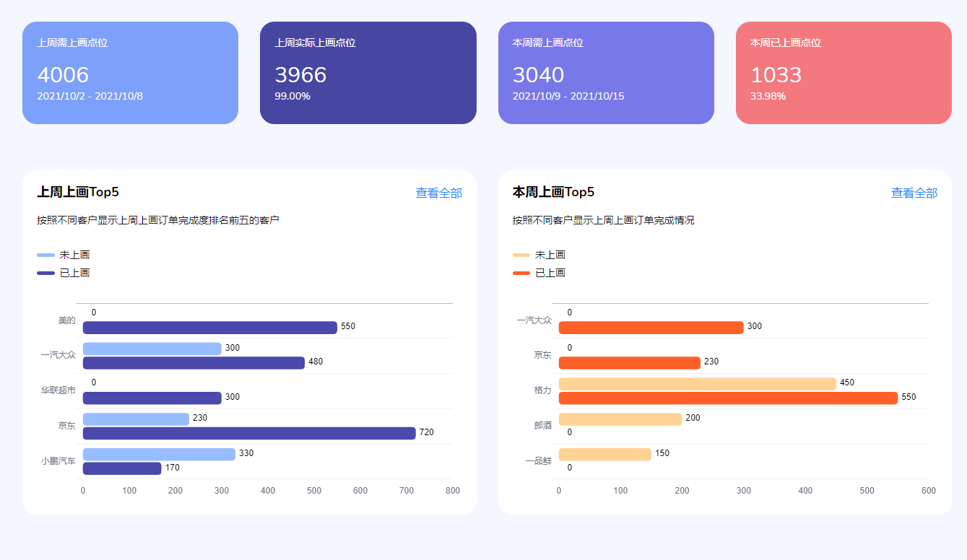967x560 pixels.
Task: Select this-week 京东 orange bar valued 230
Action: (x=629, y=363)
